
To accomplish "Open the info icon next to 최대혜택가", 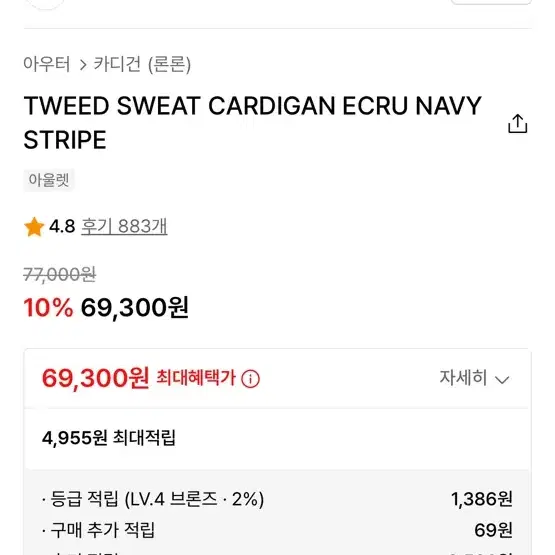I will (x=250, y=379).
